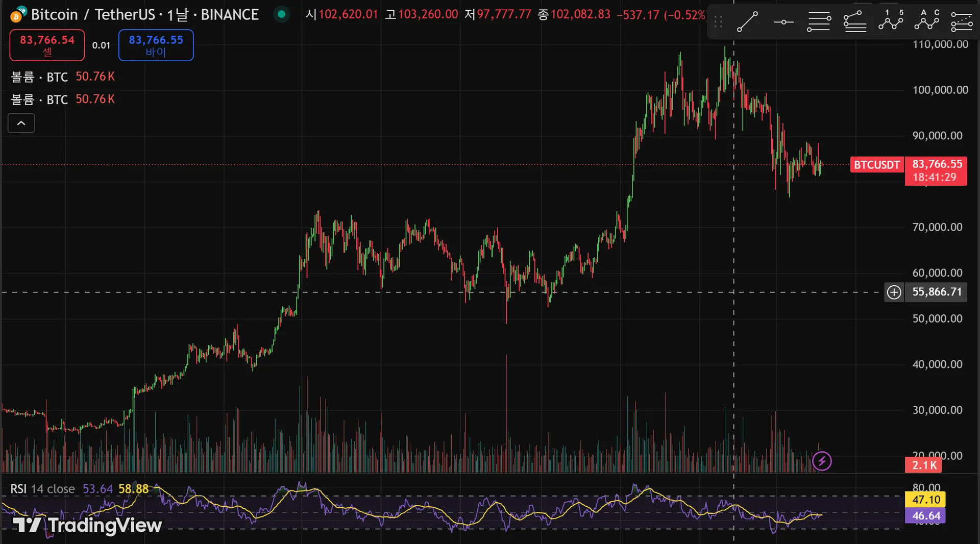Click the plus icon beside 55,866.71

coord(894,292)
